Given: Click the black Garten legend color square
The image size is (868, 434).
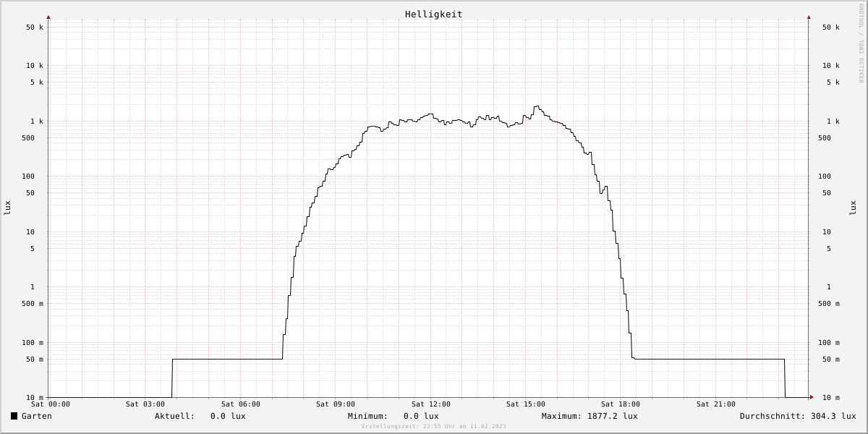Looking at the screenshot, I should pyautogui.click(x=14, y=416).
